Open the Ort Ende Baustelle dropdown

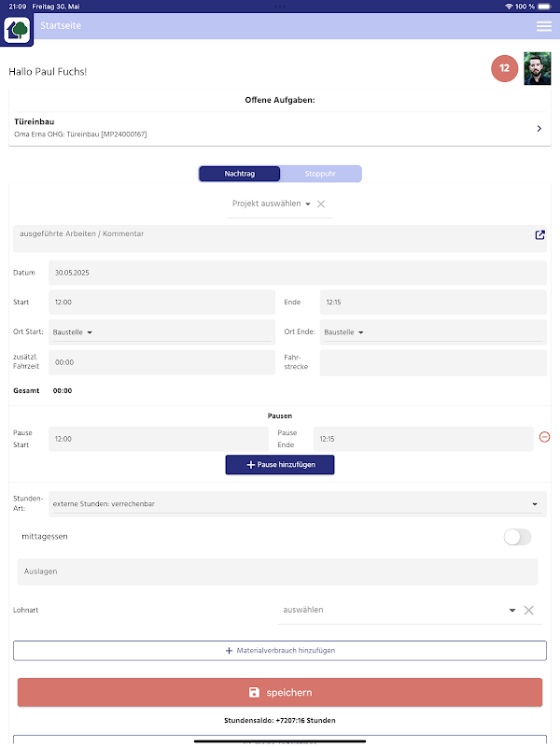343,331
